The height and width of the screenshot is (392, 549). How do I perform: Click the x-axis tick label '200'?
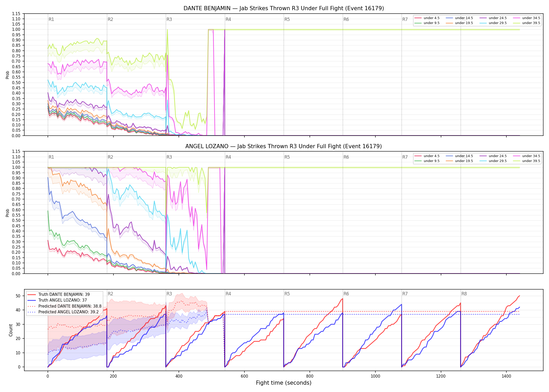click(x=113, y=376)
